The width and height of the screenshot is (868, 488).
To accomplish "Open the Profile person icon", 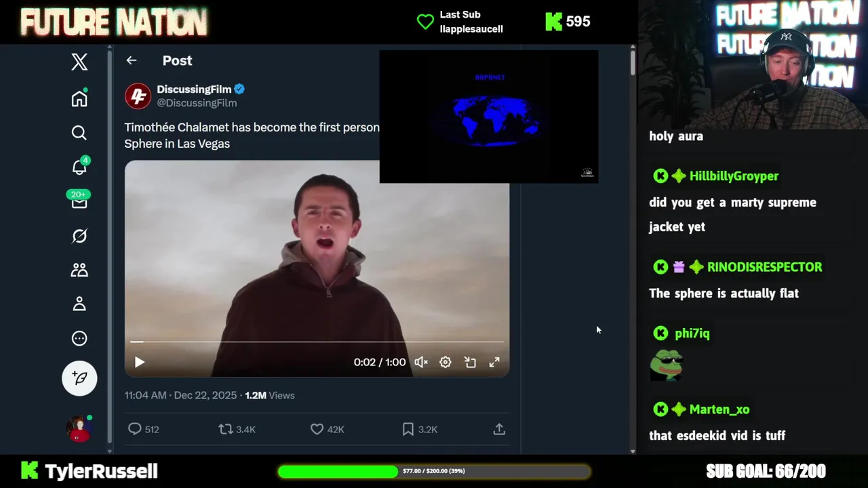I will [x=79, y=304].
